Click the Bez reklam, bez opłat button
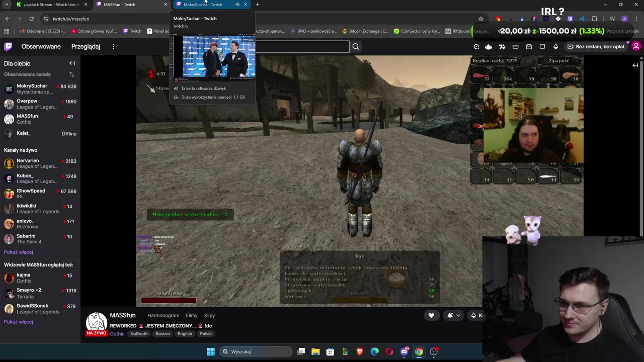This screenshot has width=644, height=362. tap(596, 47)
